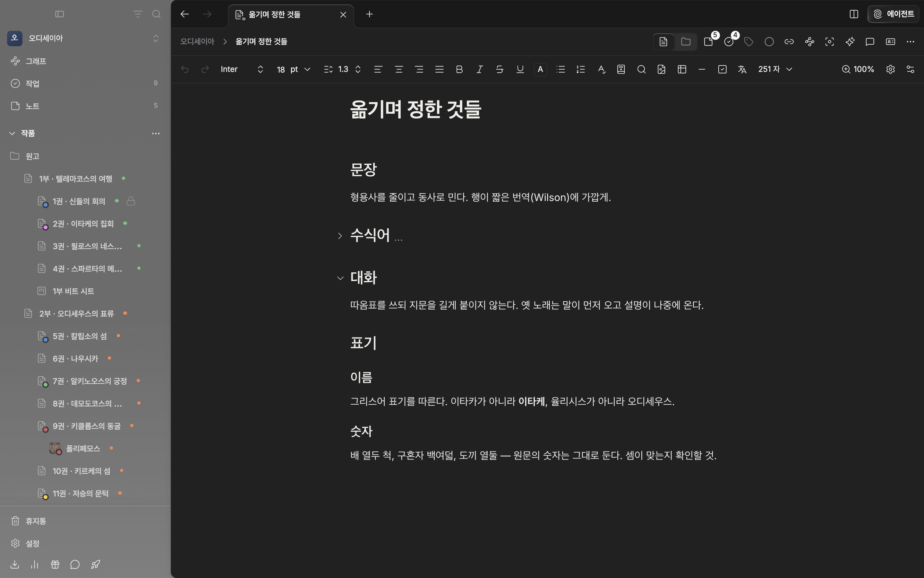Open the 휴지통 trash
Viewport: 924px width, 578px height.
pos(85,521)
